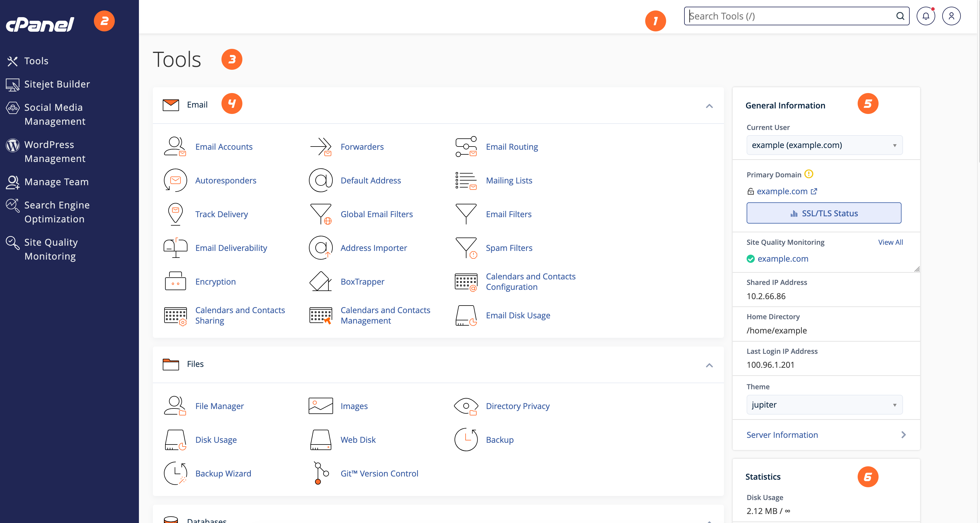Viewport: 980px width, 523px height.
Task: Select Site Quality Monitoring in sidebar
Action: point(51,249)
